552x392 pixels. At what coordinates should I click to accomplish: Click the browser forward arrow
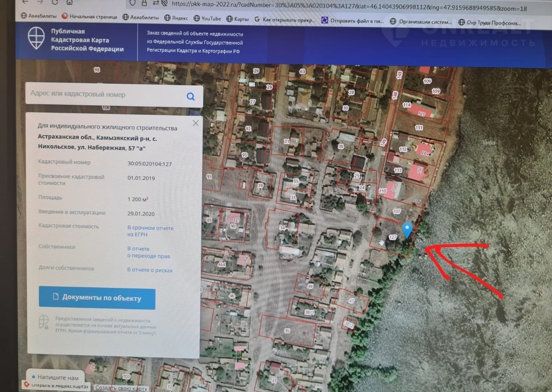(40, 3)
